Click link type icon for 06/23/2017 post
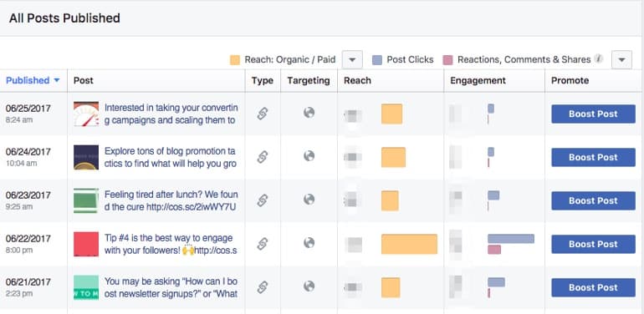The height and width of the screenshot is (314, 644). (x=263, y=200)
